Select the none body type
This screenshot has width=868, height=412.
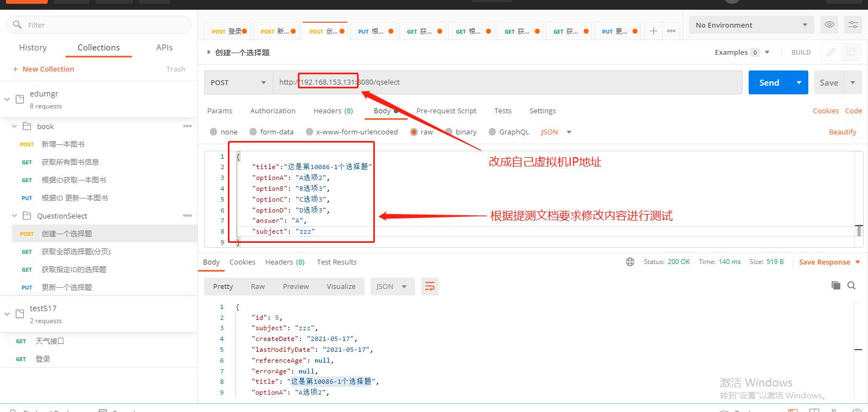pyautogui.click(x=213, y=132)
